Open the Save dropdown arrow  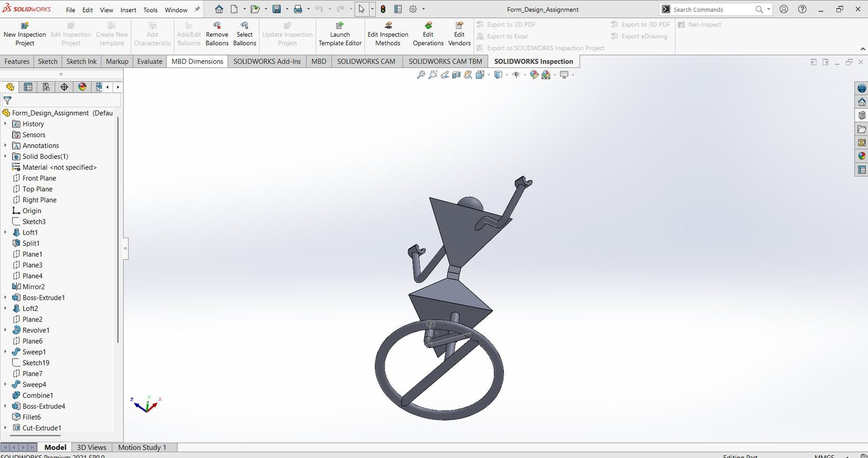point(287,9)
